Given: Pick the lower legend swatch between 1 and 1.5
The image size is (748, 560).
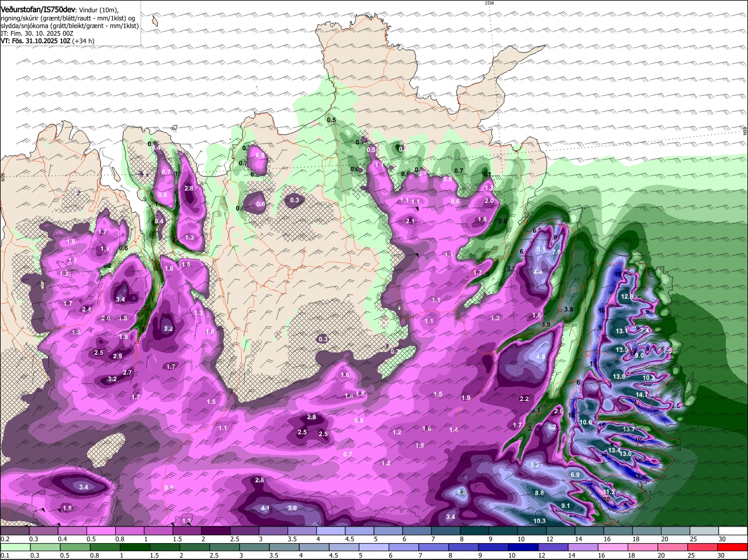Looking at the screenshot, I should 134,547.
